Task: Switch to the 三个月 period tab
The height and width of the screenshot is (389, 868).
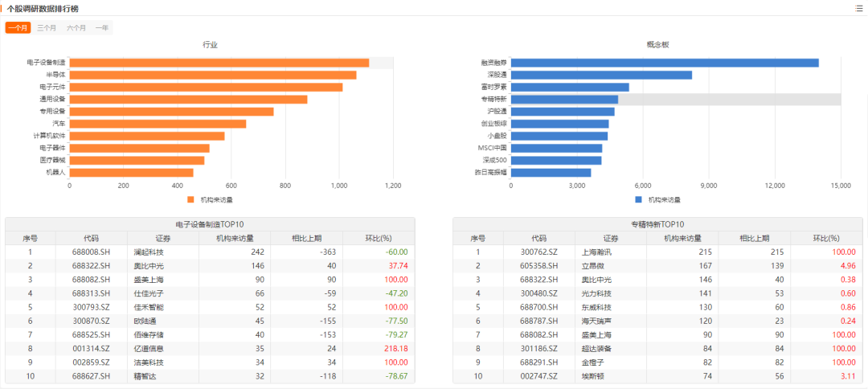Action: coord(47,27)
